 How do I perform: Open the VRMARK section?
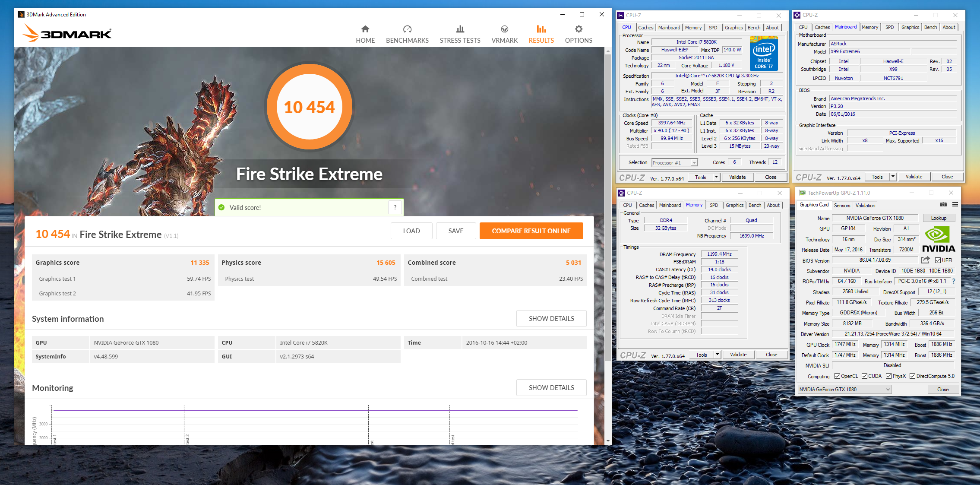click(x=504, y=35)
